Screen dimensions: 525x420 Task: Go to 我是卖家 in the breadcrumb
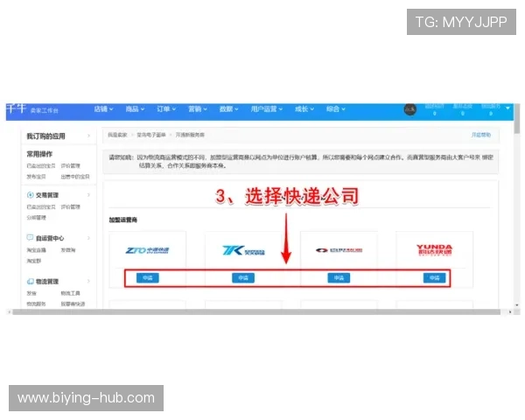[x=117, y=135]
